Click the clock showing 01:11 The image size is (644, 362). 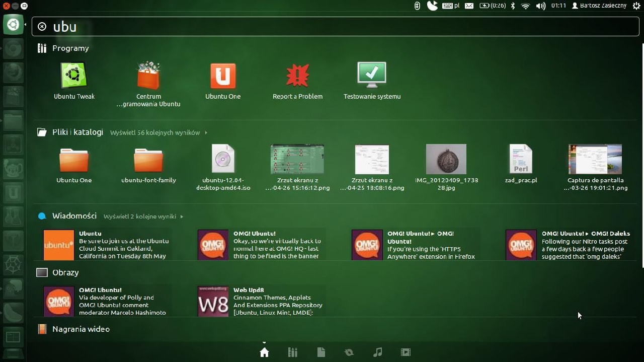point(558,6)
